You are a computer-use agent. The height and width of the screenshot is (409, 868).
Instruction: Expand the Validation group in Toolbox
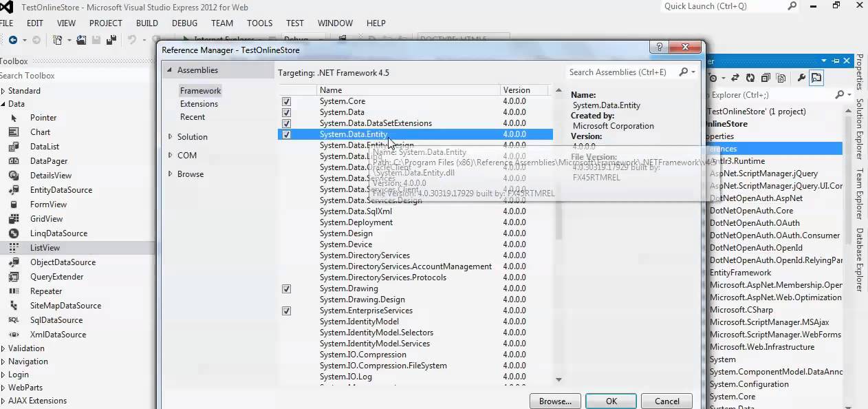(x=3, y=348)
